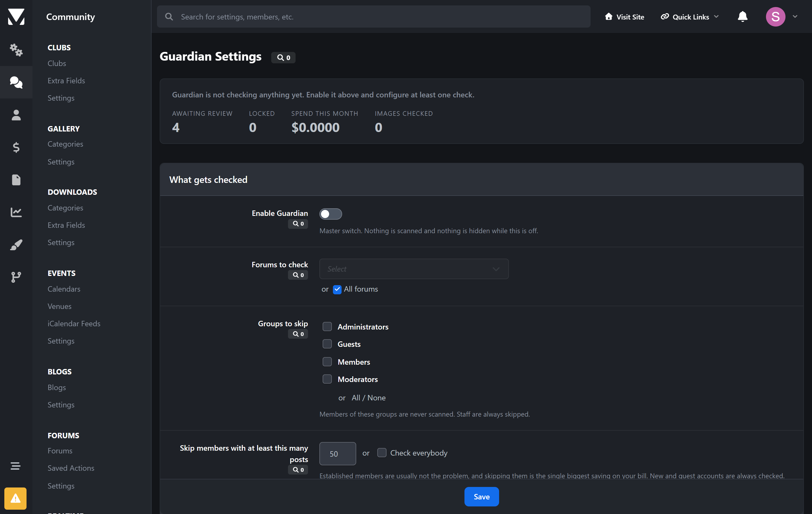812x514 pixels.
Task: Check the Check everybody checkbox
Action: pyautogui.click(x=381, y=453)
